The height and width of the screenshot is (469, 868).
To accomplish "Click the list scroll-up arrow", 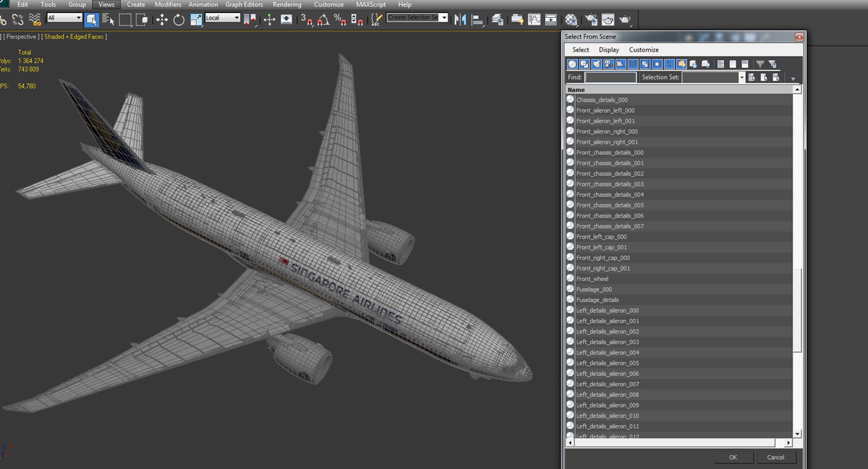I will point(797,89).
